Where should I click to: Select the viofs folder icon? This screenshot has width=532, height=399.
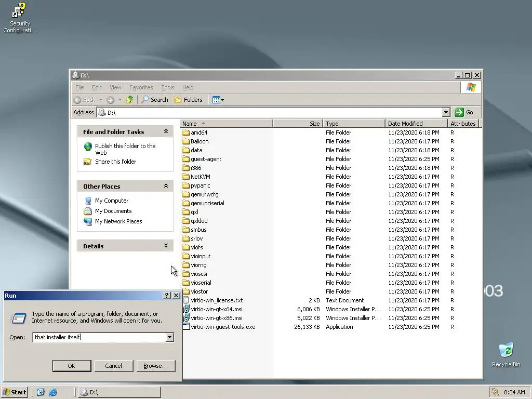click(x=185, y=247)
